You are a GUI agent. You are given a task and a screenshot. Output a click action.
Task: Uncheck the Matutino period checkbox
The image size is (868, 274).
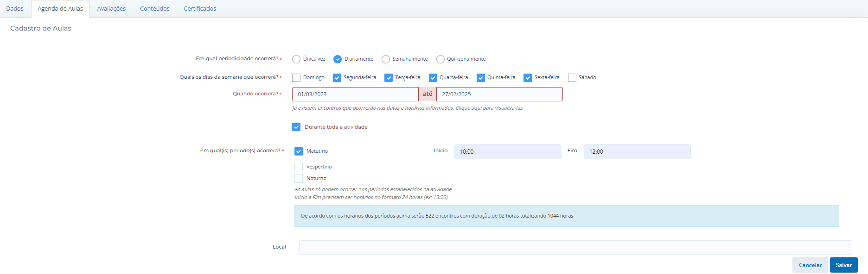(x=299, y=151)
